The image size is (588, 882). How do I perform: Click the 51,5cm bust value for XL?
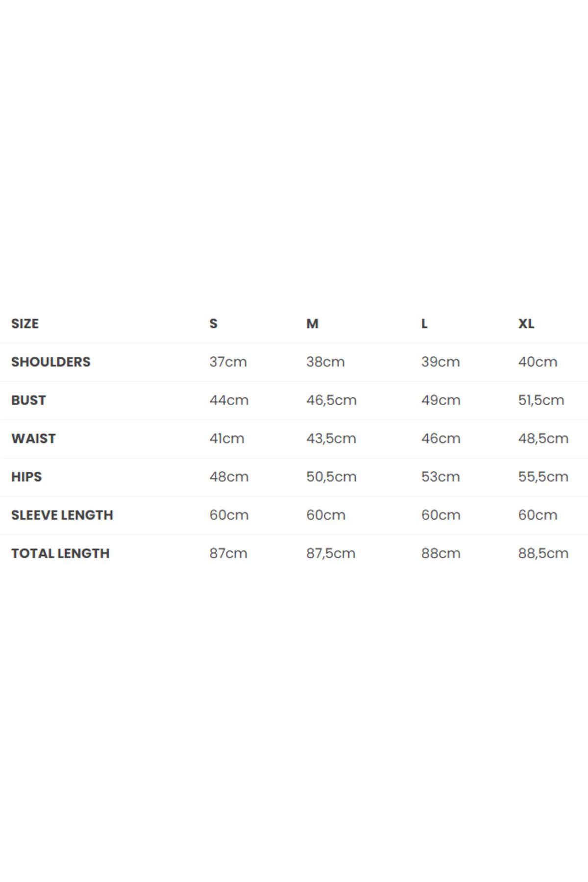tap(541, 400)
